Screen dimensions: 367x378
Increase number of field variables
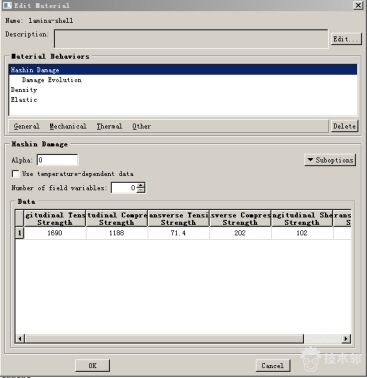click(141, 185)
